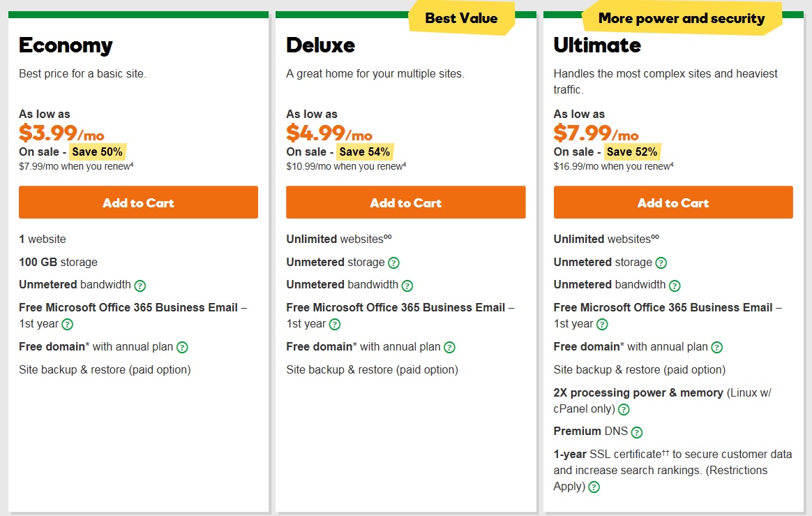
Task: Open Deluxe free domain help icon
Action: [449, 348]
